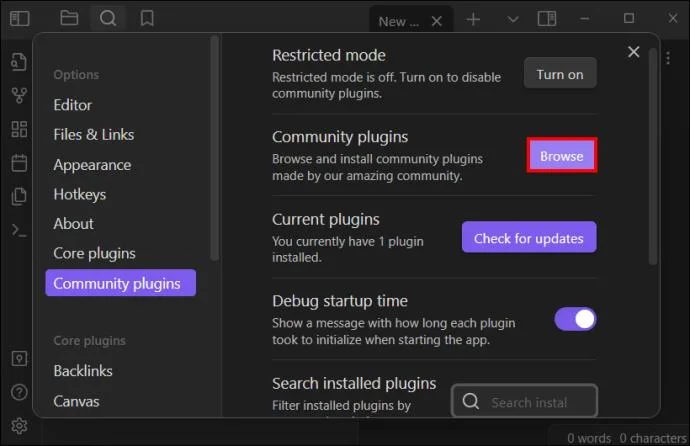Open Files & Links settings section
690x446 pixels.
pos(94,135)
